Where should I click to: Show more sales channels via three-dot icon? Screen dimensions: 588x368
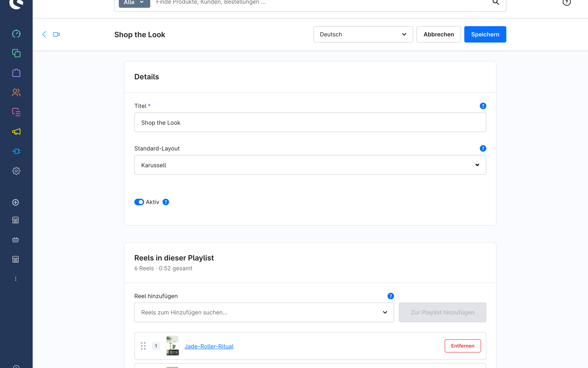pos(16,279)
